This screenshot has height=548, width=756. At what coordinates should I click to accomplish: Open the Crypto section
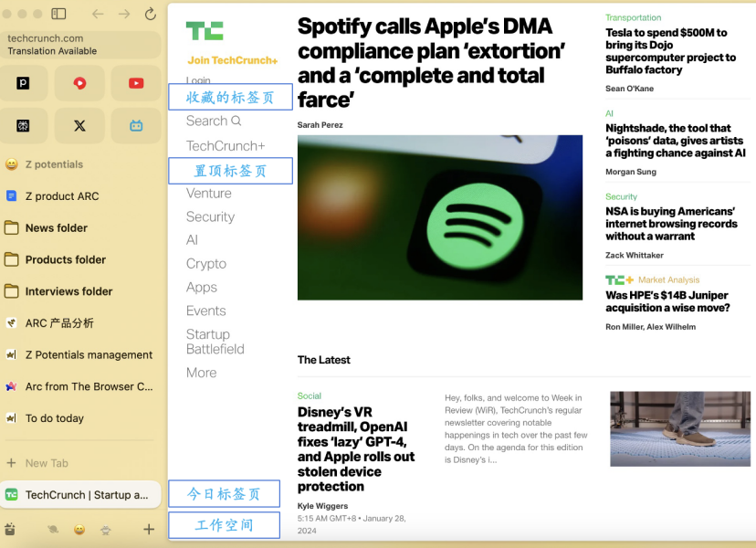click(205, 264)
